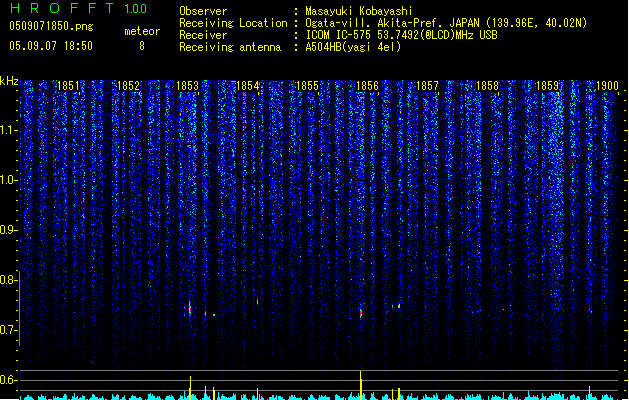Viewport: 629px width, 400px height.
Task: Click the Receiving antenna field label
Action: [x=230, y=47]
